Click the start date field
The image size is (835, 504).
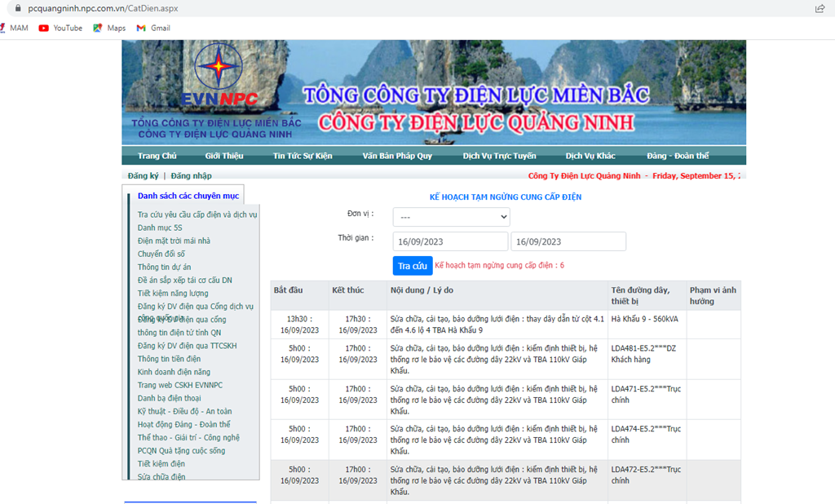tap(450, 241)
